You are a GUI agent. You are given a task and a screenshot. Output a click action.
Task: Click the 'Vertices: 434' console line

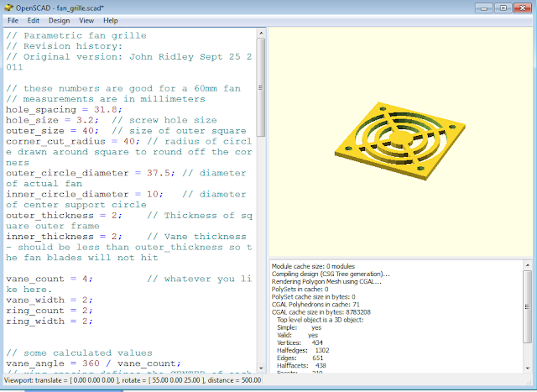(x=300, y=342)
